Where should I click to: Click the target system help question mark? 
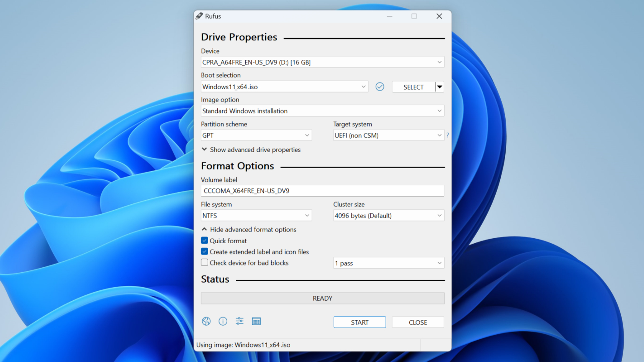447,135
